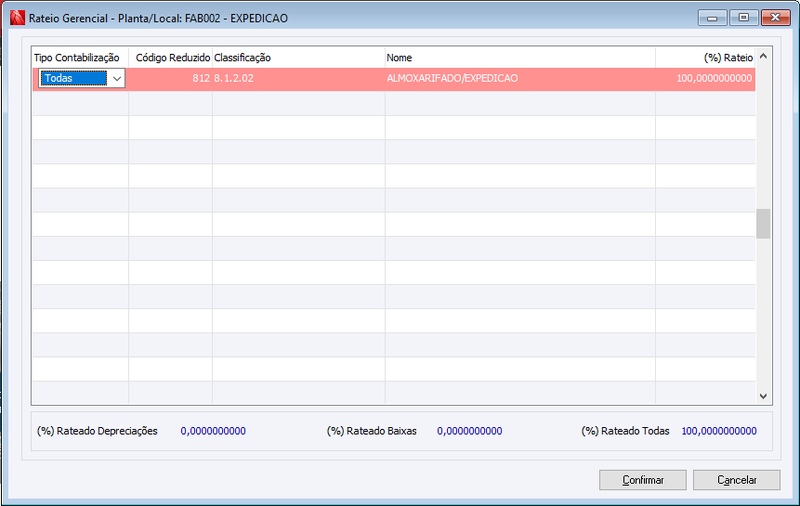The width and height of the screenshot is (800, 506).
Task: Select the ALMOXARIFADO/EXPEDICAO name cell
Action: pos(520,79)
